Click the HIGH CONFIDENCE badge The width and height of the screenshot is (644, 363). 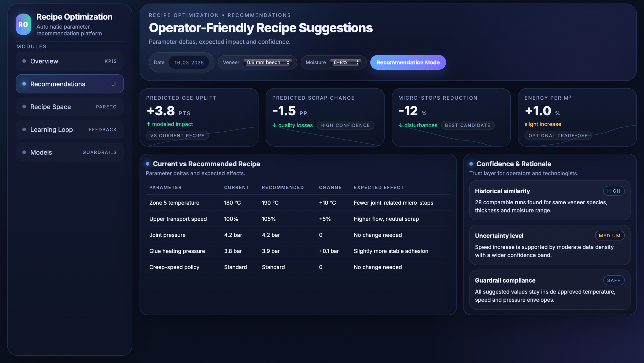coord(345,125)
